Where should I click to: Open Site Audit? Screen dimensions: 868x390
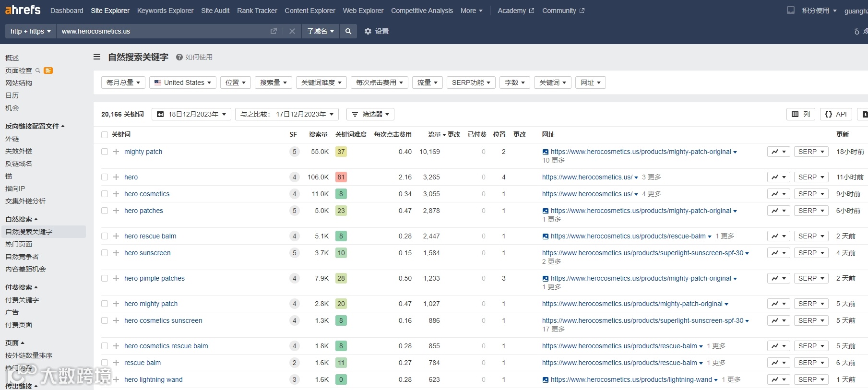point(215,11)
